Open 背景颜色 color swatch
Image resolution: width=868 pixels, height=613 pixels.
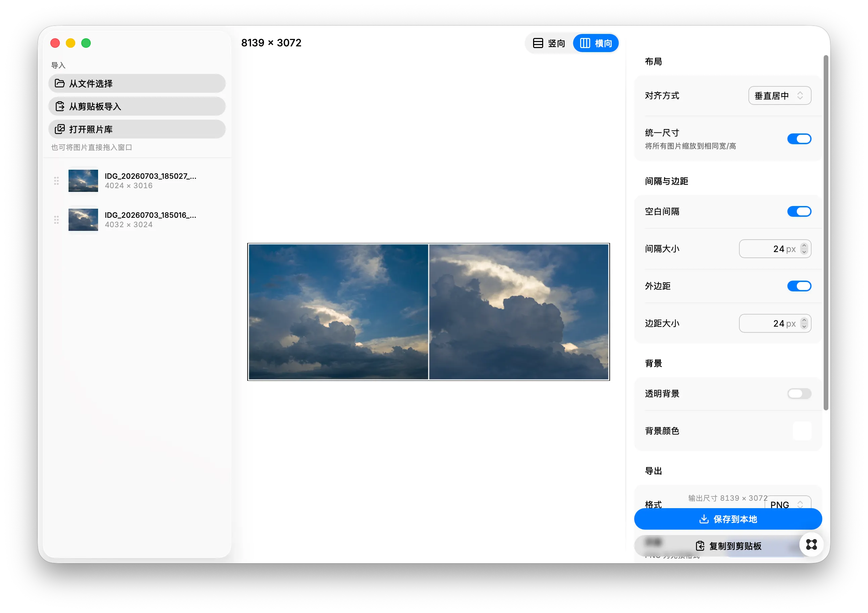point(802,431)
